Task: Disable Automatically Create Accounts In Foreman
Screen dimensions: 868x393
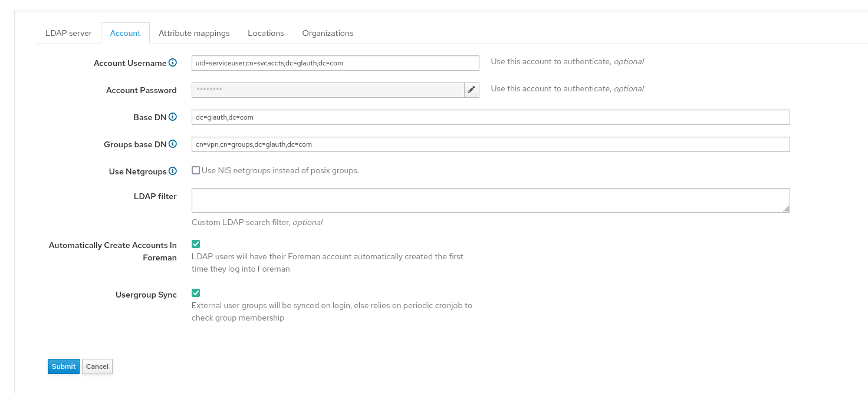Action: (x=195, y=243)
